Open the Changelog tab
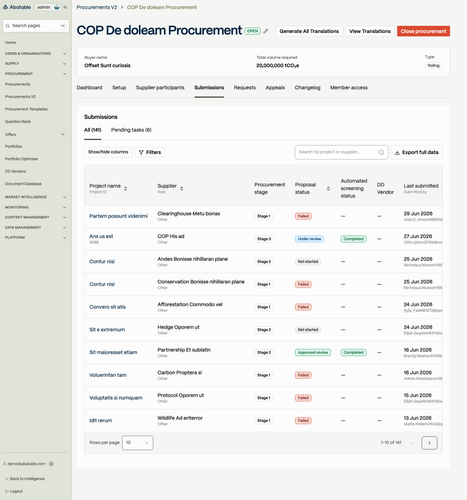This screenshot has width=467, height=500. (307, 88)
